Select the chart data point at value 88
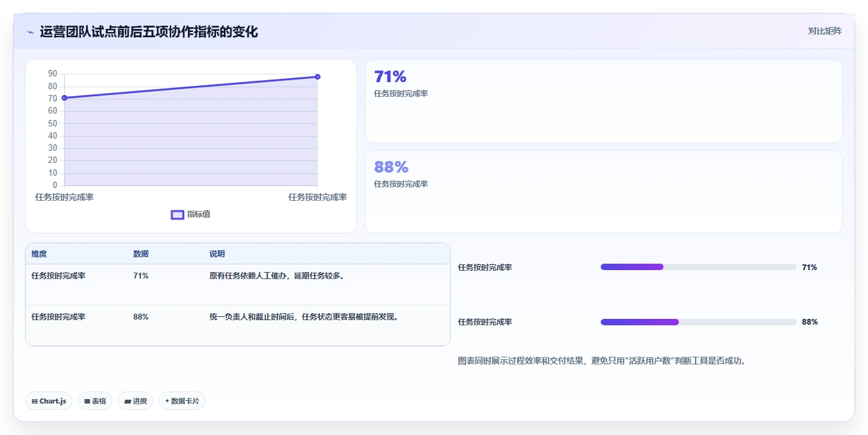The image size is (868, 435). [317, 77]
